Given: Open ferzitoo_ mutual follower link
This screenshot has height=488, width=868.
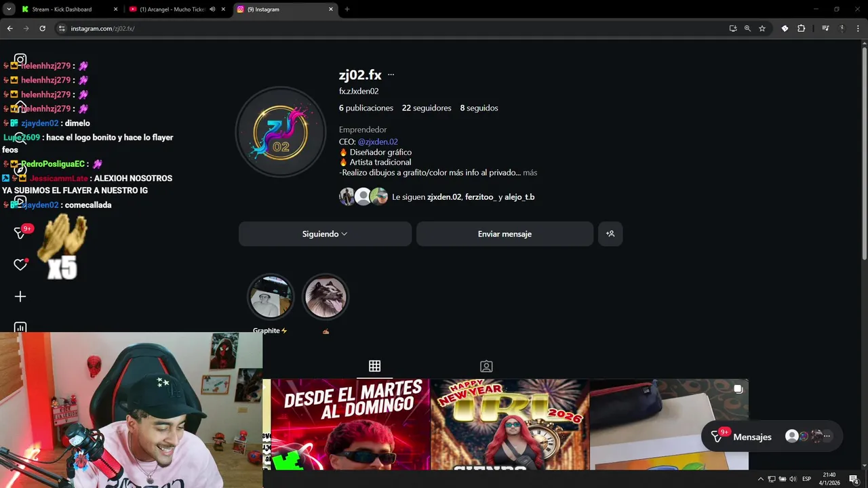Looking at the screenshot, I should tap(481, 197).
